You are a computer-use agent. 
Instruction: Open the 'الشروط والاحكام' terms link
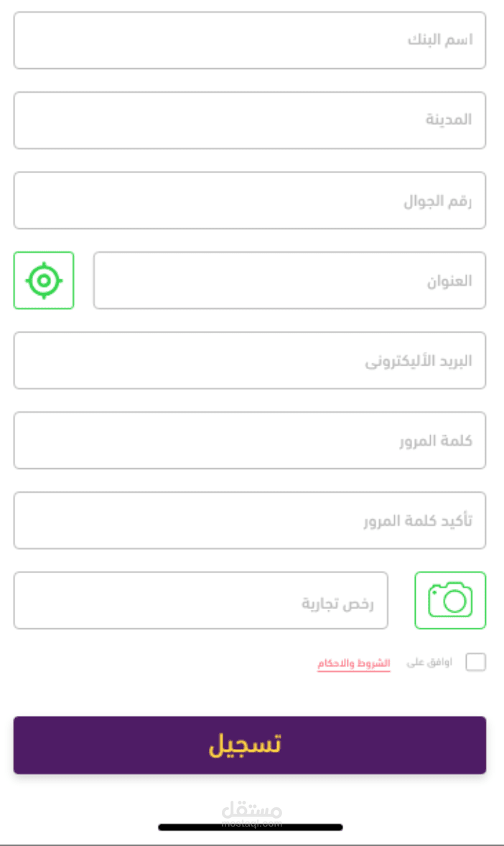click(354, 663)
